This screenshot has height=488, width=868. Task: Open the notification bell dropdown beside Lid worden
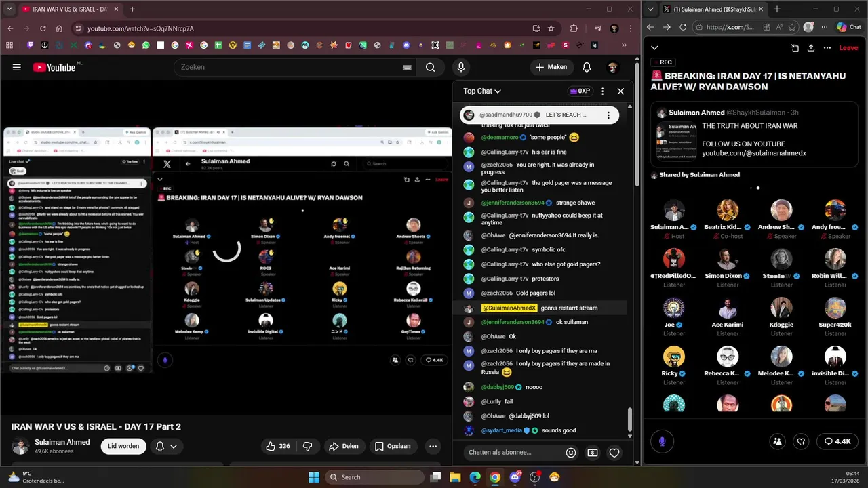[x=166, y=446]
